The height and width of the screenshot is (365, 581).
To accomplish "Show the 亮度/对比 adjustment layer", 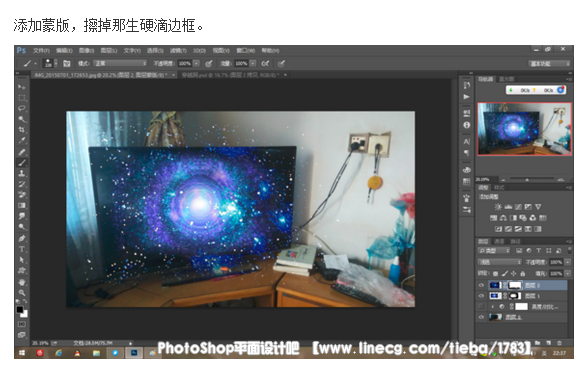I will point(481,306).
